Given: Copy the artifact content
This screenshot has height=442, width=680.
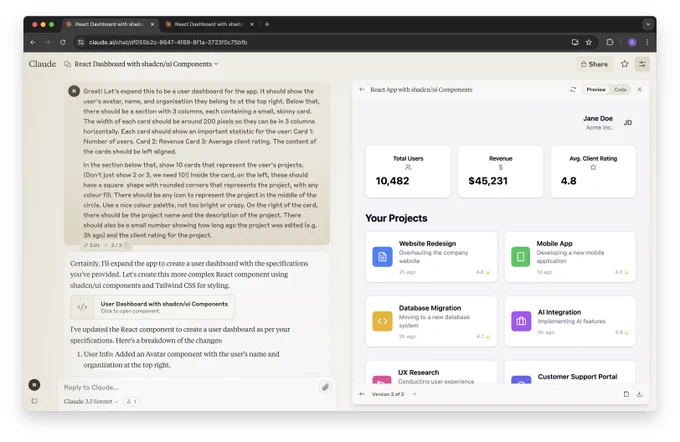Looking at the screenshot, I should coord(626,394).
